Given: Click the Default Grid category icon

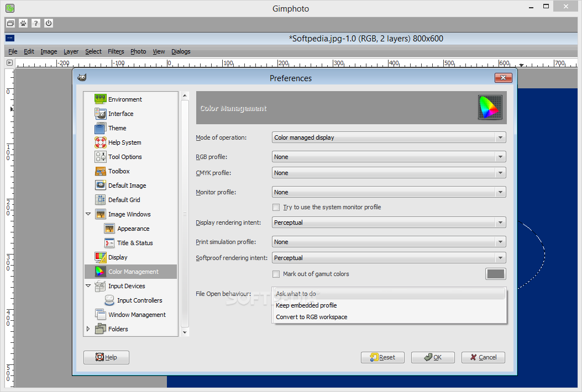Looking at the screenshot, I should coord(100,199).
